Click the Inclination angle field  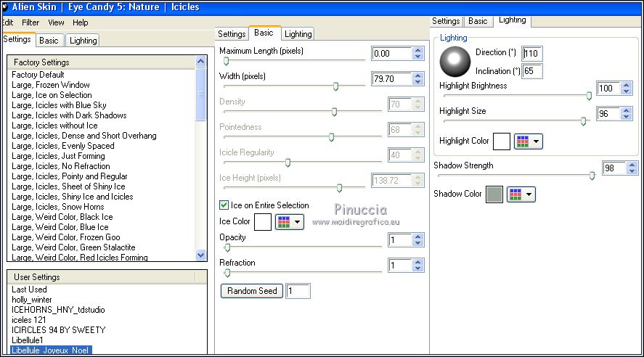(x=532, y=71)
